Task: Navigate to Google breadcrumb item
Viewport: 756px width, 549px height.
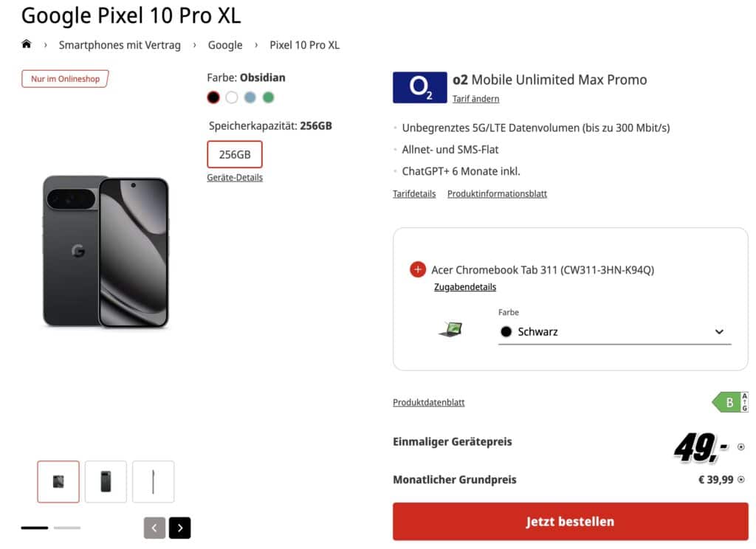Action: point(225,45)
